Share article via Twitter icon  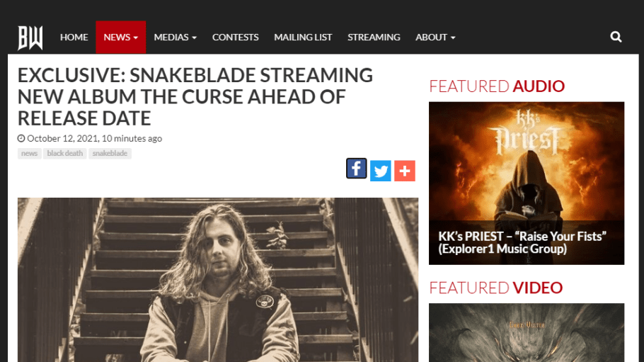(x=380, y=171)
